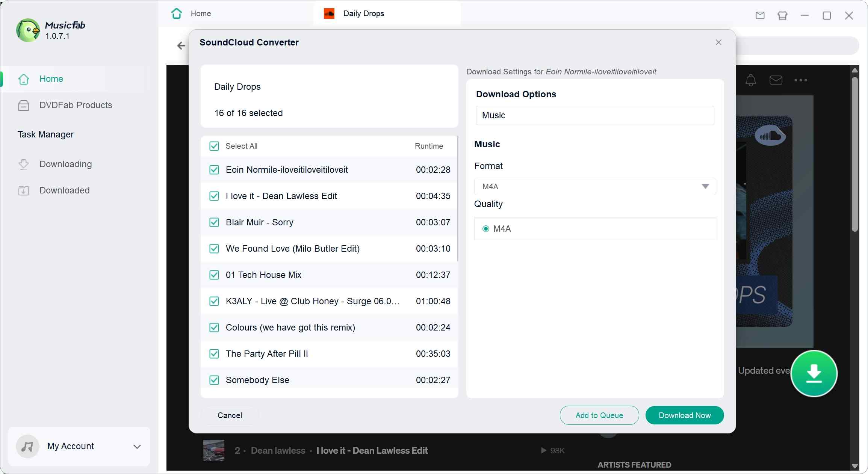Click Dean lawless artist link in background page
Image resolution: width=868 pixels, height=474 pixels.
tap(278, 450)
